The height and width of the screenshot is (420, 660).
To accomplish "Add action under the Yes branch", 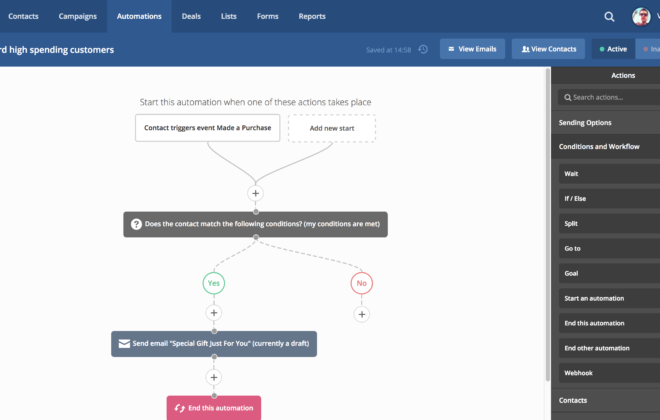I will pyautogui.click(x=214, y=313).
